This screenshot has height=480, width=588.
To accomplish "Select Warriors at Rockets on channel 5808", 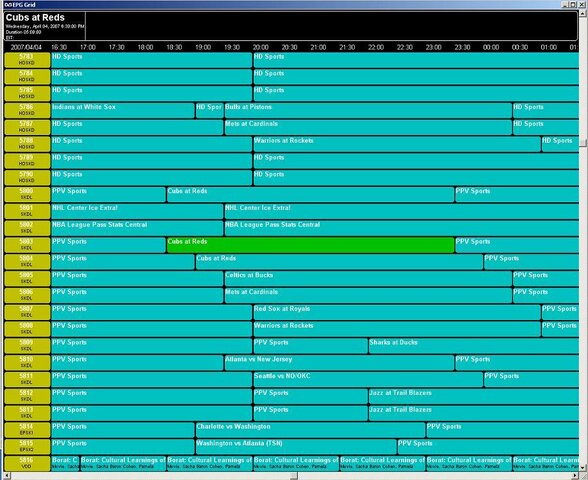I will click(397, 329).
